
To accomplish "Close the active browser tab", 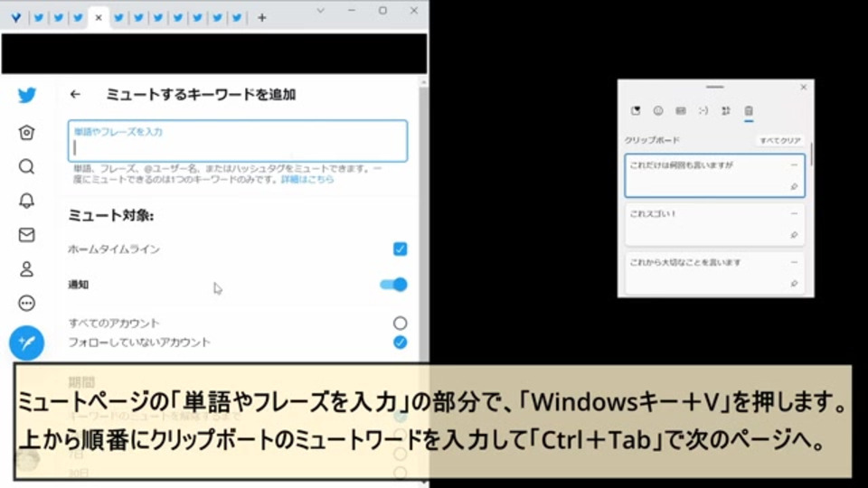I will coord(99,18).
